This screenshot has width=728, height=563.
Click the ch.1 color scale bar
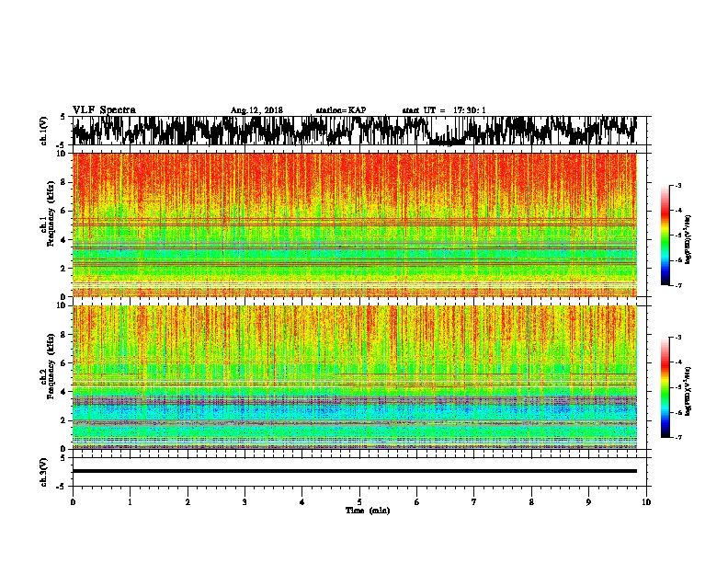click(x=665, y=236)
